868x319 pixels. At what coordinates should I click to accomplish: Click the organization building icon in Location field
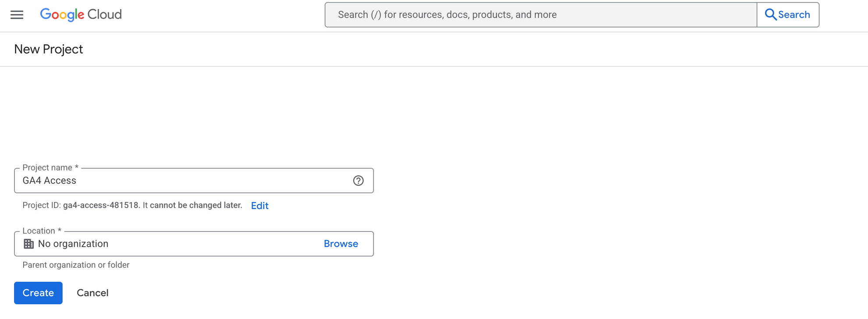point(29,244)
